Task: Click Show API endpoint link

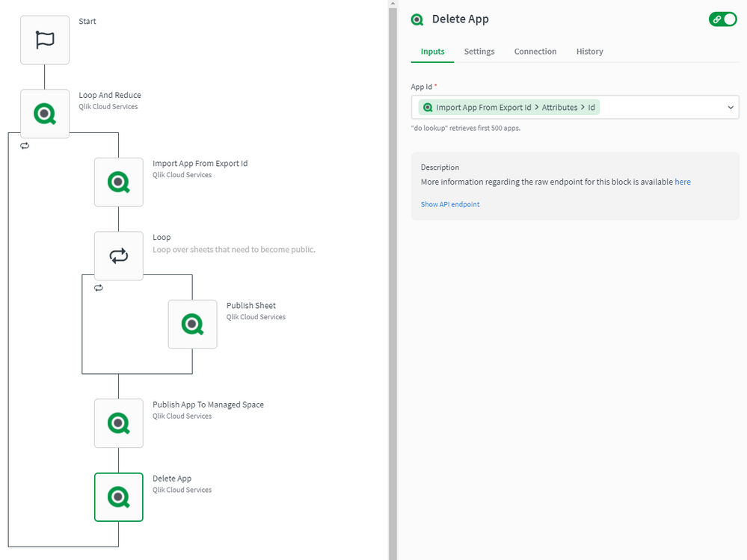Action: point(450,204)
